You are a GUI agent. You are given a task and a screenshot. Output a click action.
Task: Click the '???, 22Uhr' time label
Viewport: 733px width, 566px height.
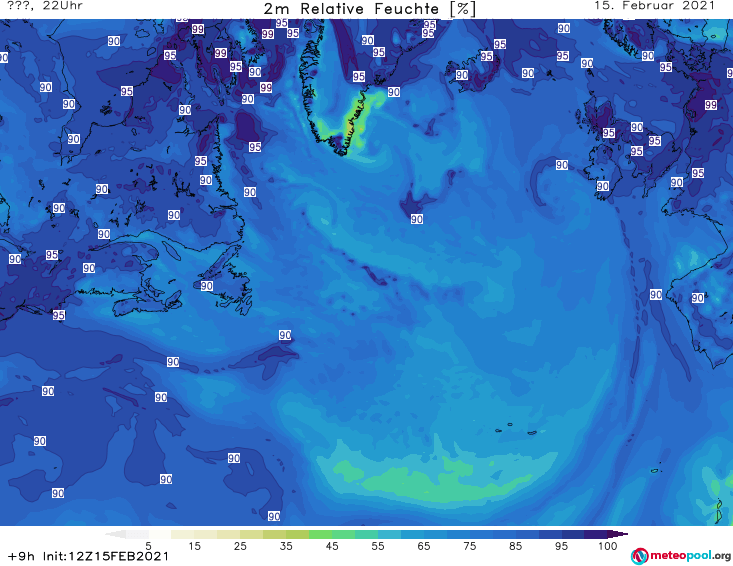(45, 6)
